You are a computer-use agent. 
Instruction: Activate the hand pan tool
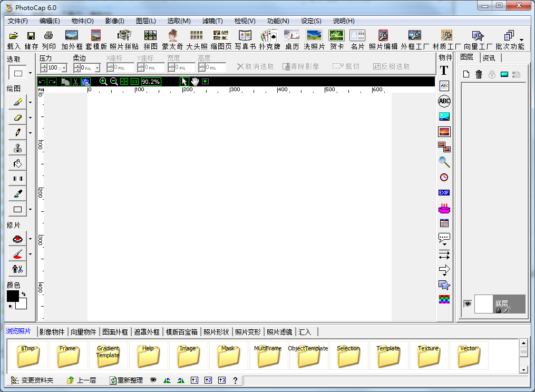(x=195, y=82)
